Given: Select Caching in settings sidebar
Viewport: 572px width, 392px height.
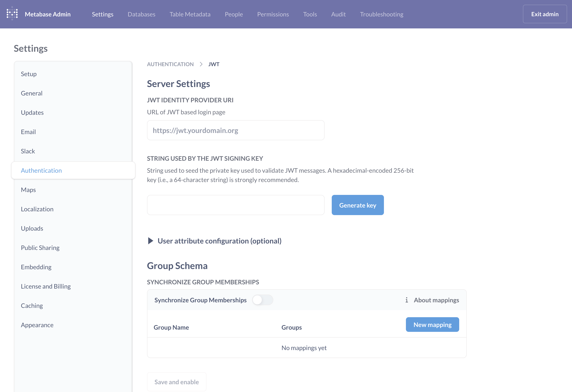Looking at the screenshot, I should 73,306.
